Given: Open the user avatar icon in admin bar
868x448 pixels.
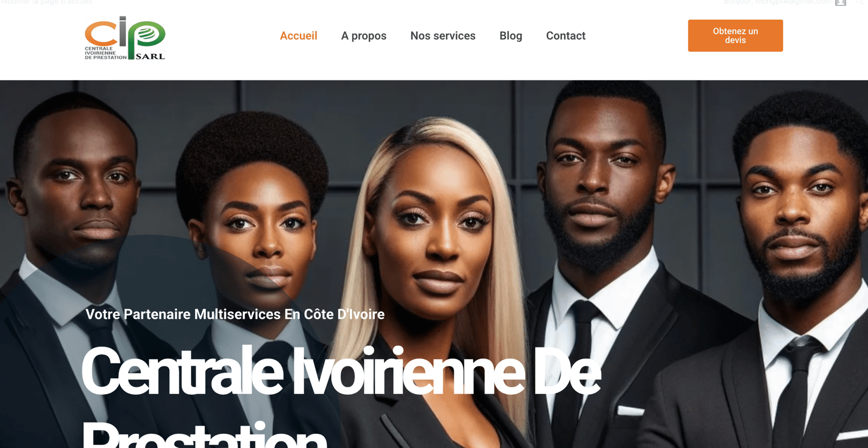Looking at the screenshot, I should [x=840, y=3].
